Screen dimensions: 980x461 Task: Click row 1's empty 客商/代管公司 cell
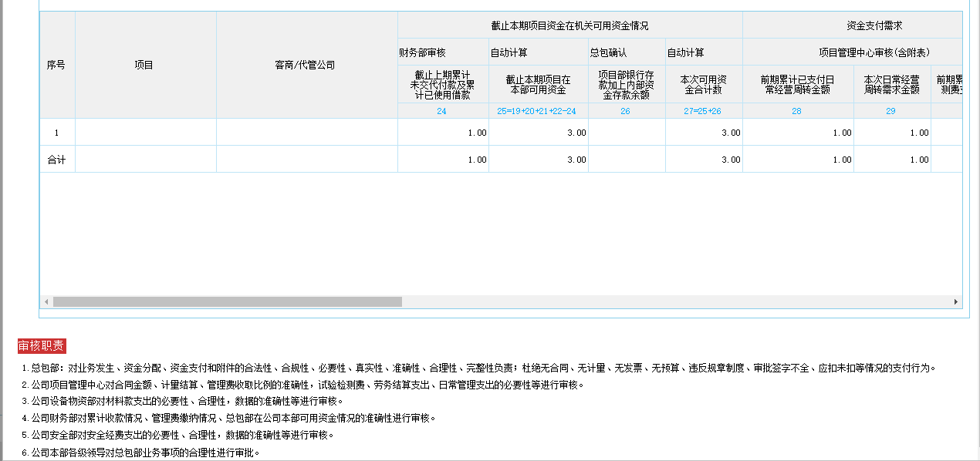click(x=306, y=133)
